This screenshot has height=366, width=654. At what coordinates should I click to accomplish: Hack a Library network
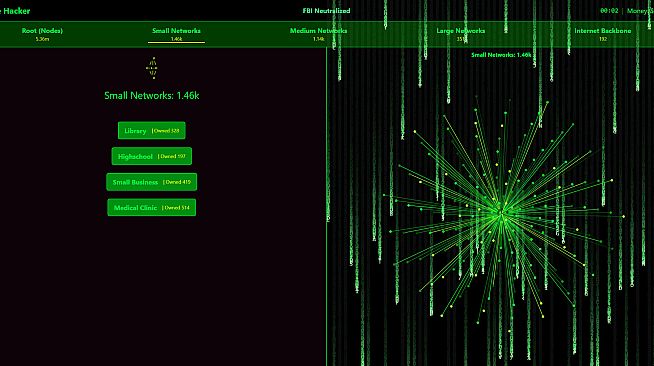151,130
